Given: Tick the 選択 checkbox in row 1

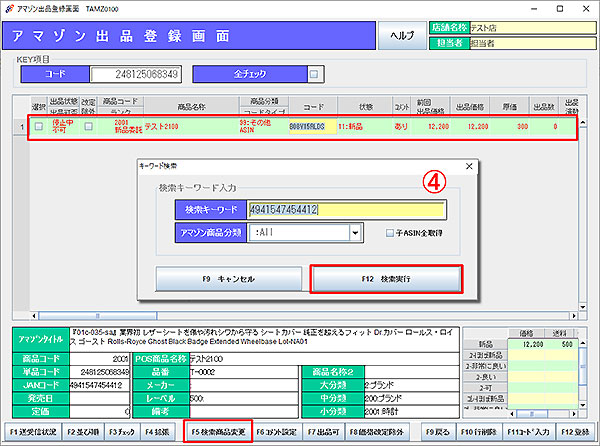Looking at the screenshot, I should point(39,127).
